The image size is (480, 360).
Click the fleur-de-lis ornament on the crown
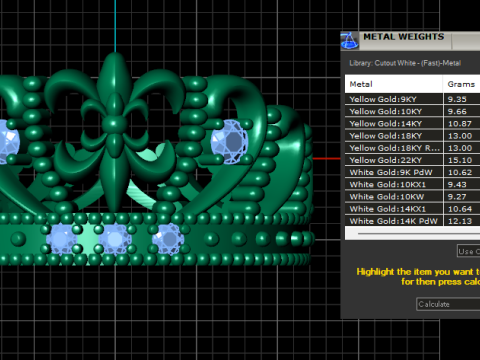[115, 133]
